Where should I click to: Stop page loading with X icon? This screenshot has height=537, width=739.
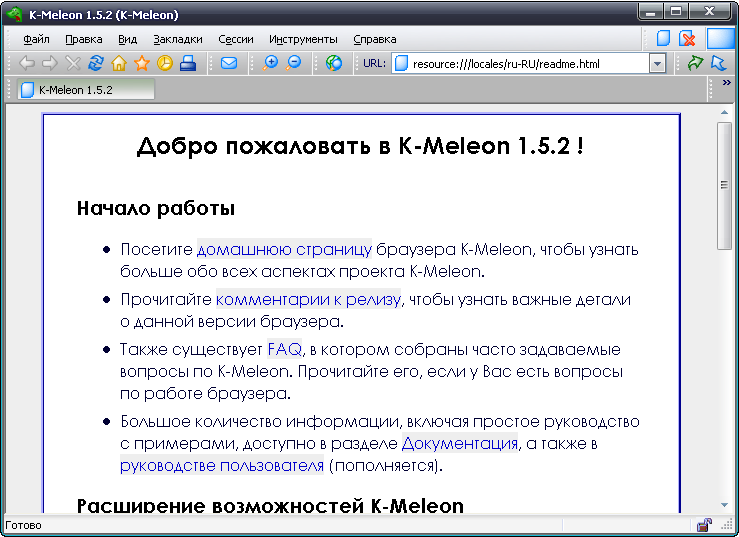click(x=73, y=63)
